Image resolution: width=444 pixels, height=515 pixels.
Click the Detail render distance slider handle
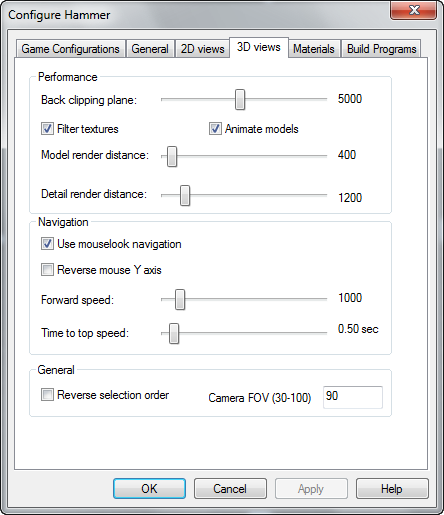[185, 195]
